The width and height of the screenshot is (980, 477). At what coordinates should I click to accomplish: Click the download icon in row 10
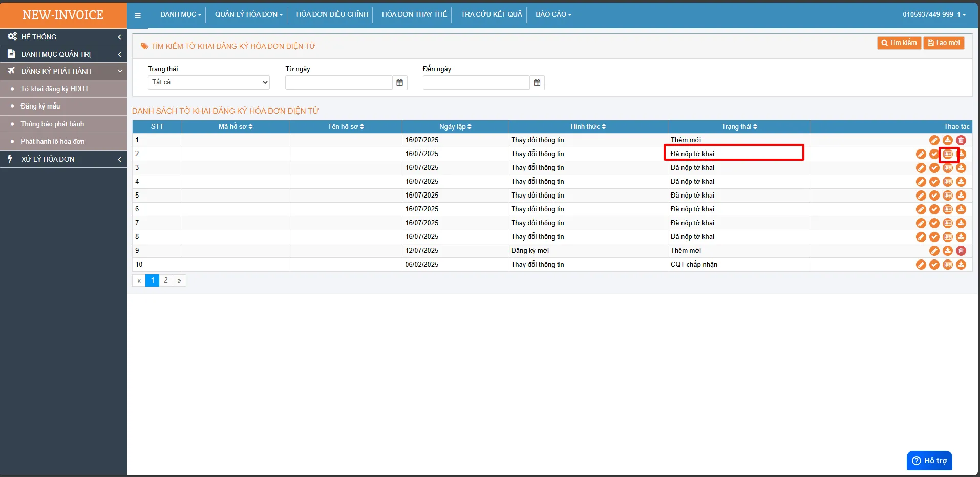coord(961,265)
